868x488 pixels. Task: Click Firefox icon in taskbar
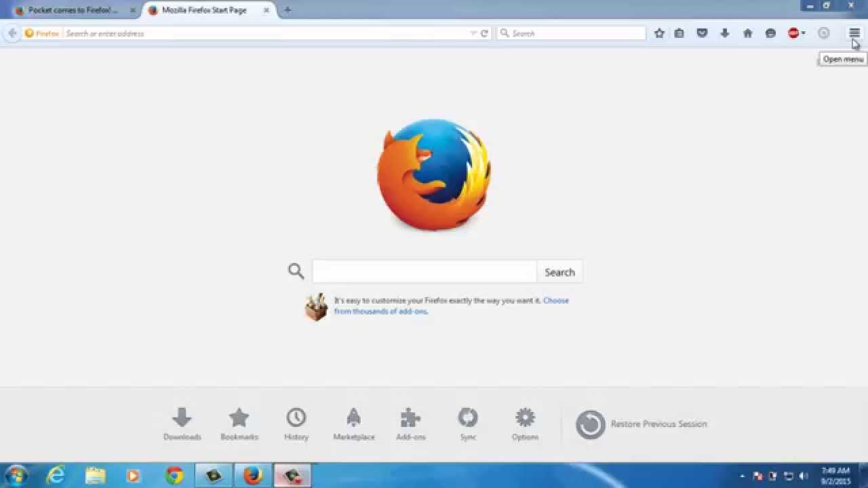pos(253,476)
